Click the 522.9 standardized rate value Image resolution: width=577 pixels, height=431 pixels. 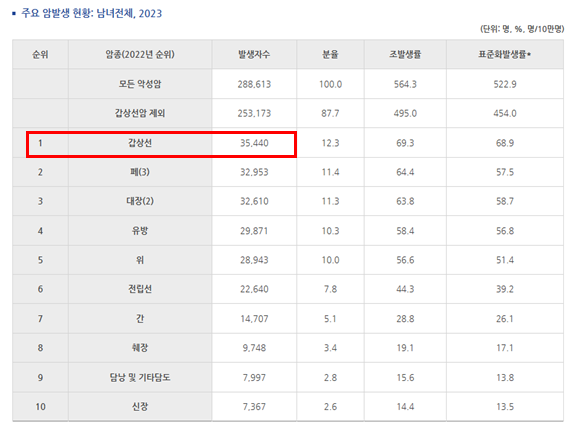pyautogui.click(x=505, y=84)
